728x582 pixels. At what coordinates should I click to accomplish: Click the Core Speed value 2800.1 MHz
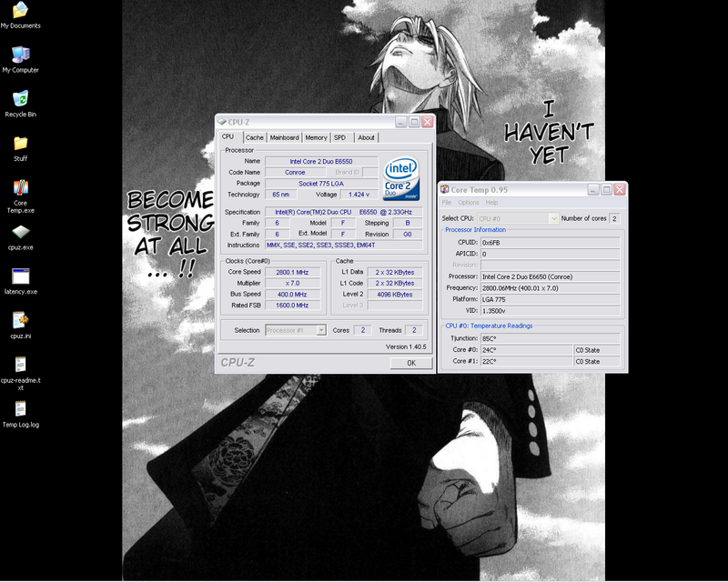click(292, 273)
